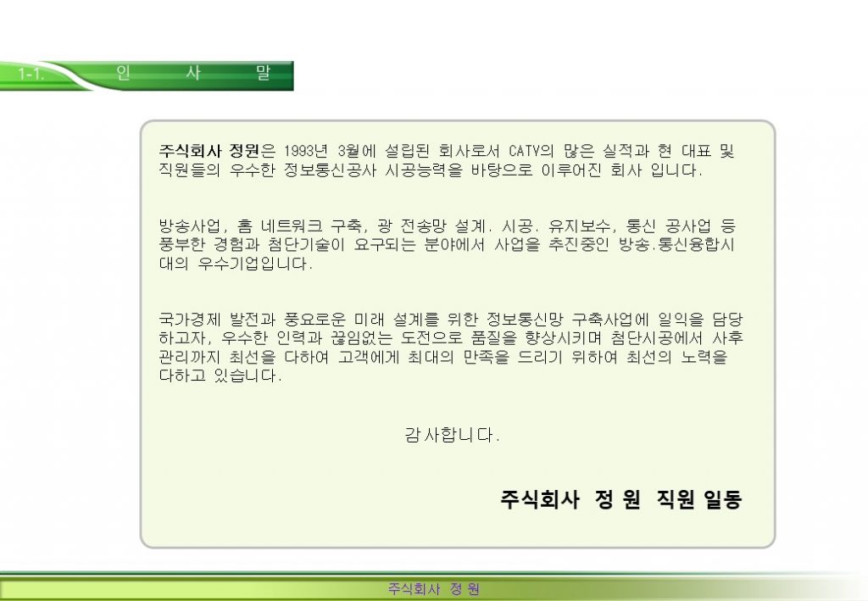Image resolution: width=868 pixels, height=601 pixels.
Task: Click the line '다하고 있습니다.'
Action: (x=220, y=376)
